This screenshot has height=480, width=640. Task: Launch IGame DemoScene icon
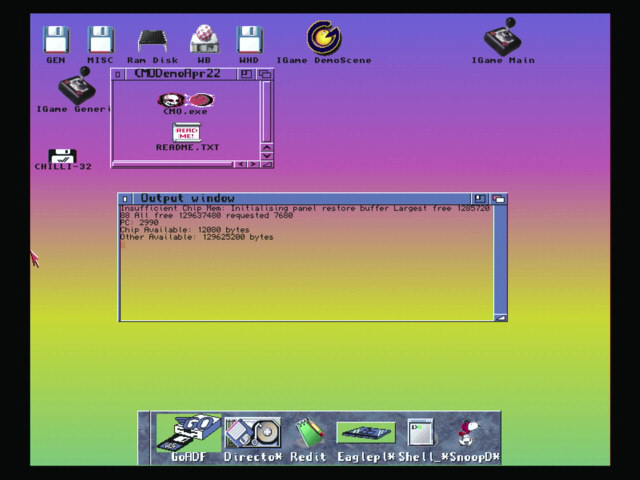324,38
